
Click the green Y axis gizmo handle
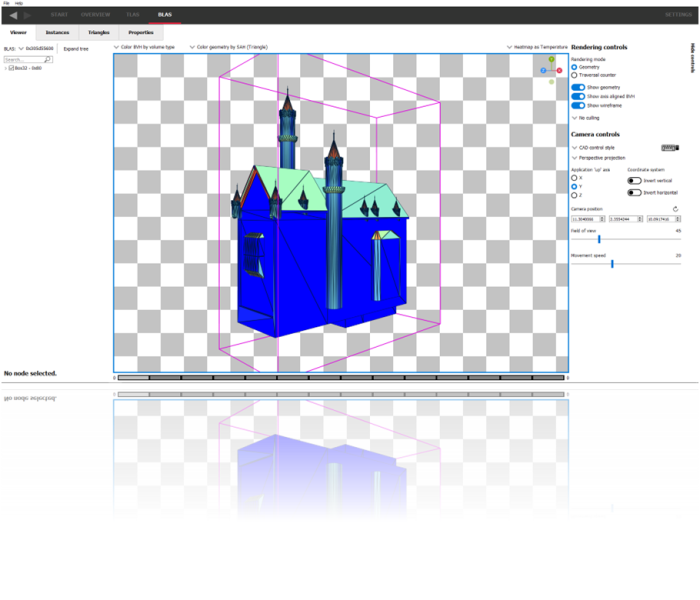(551, 60)
